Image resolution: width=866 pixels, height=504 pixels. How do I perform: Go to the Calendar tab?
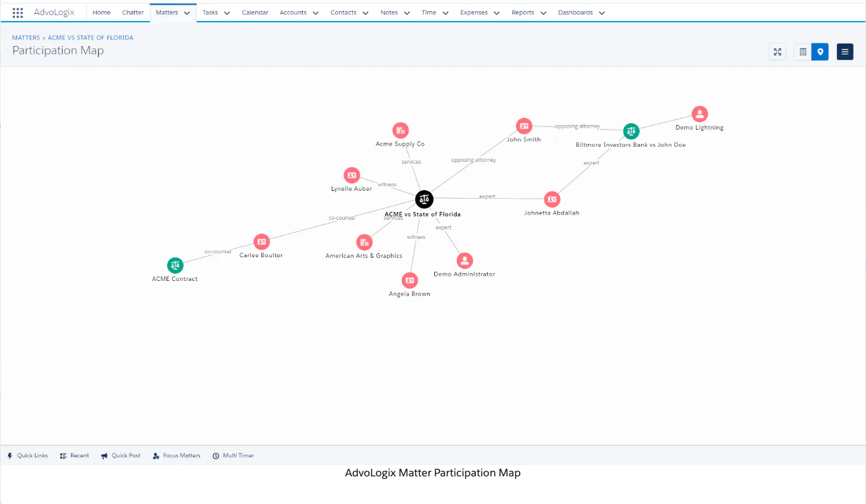[x=255, y=13]
